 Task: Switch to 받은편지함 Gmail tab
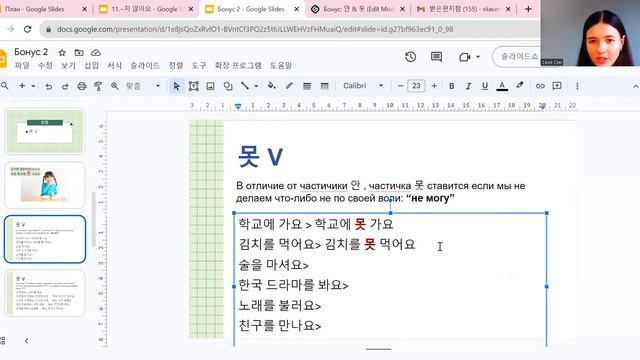[463, 9]
